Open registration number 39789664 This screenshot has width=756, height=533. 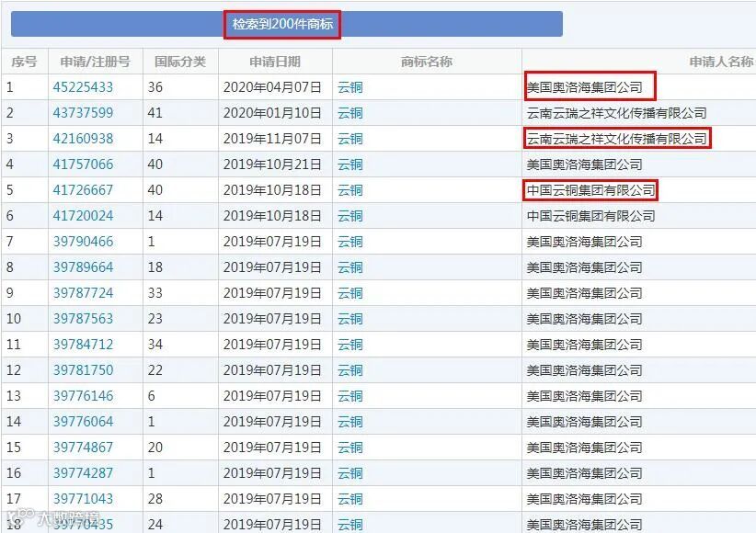pos(83,267)
